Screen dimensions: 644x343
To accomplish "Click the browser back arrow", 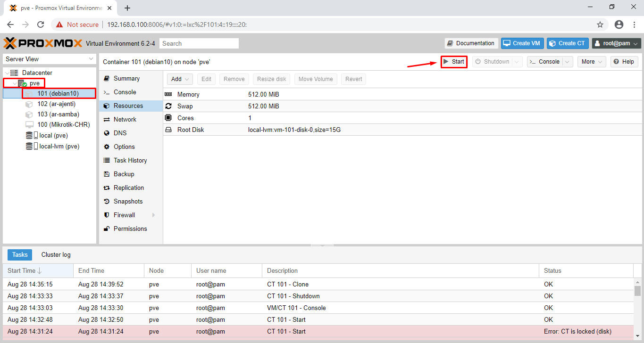I will point(10,24).
